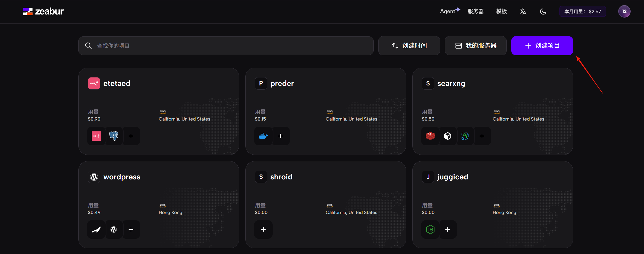This screenshot has width=644, height=254.
Task: Open the WordPress service icon in wordpress project
Action: 114,229
